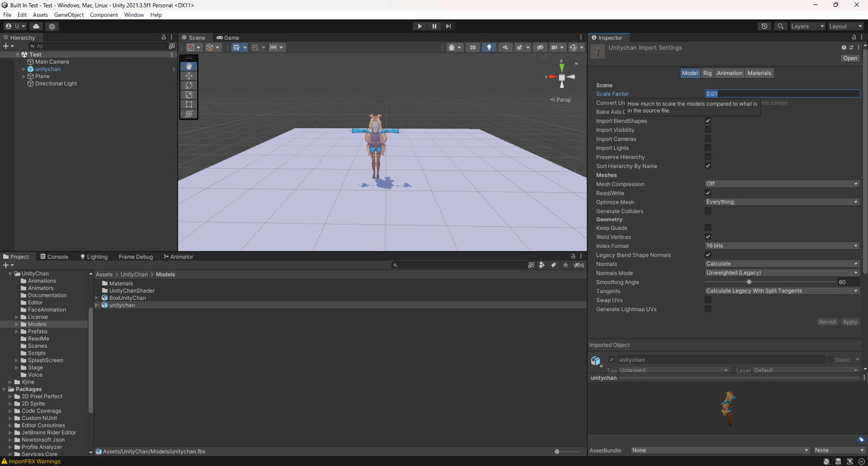
Task: Click the favorites star icon in Project panel
Action: click(565, 265)
